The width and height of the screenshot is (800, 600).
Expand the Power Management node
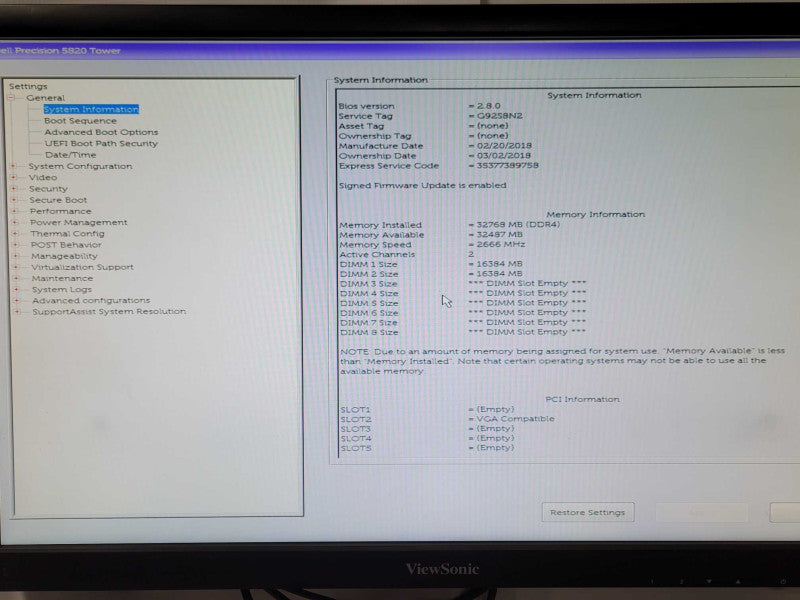[15, 222]
